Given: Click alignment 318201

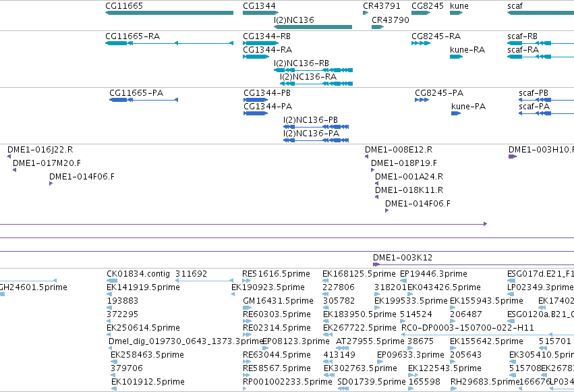Looking at the screenshot, I should [391, 287].
